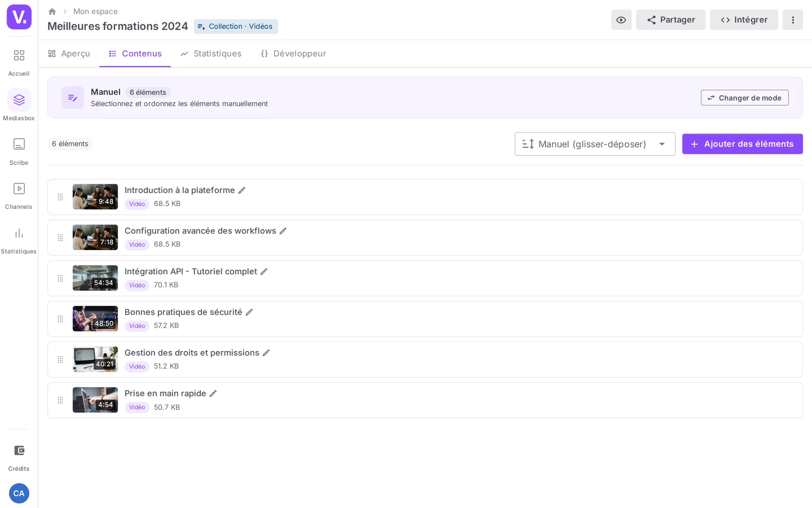Screen dimensions: 812x508
Task: Open the Scribe sidebar section
Action: click(x=19, y=151)
